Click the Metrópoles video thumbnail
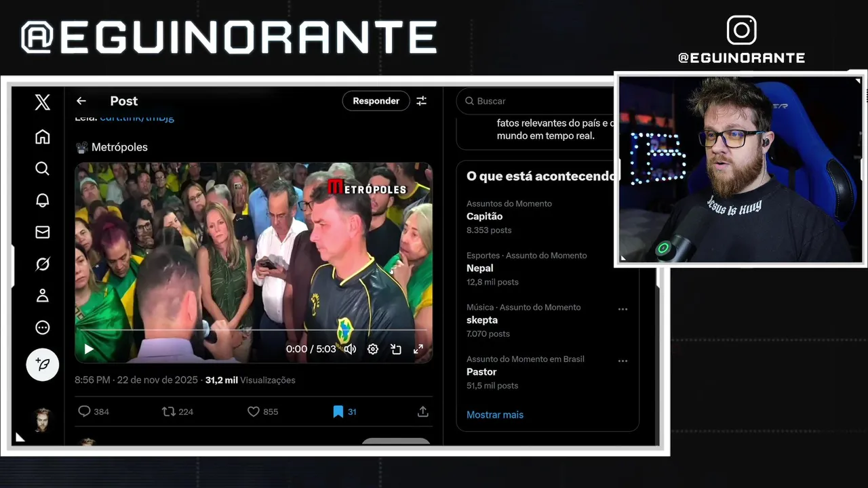 pos(254,263)
